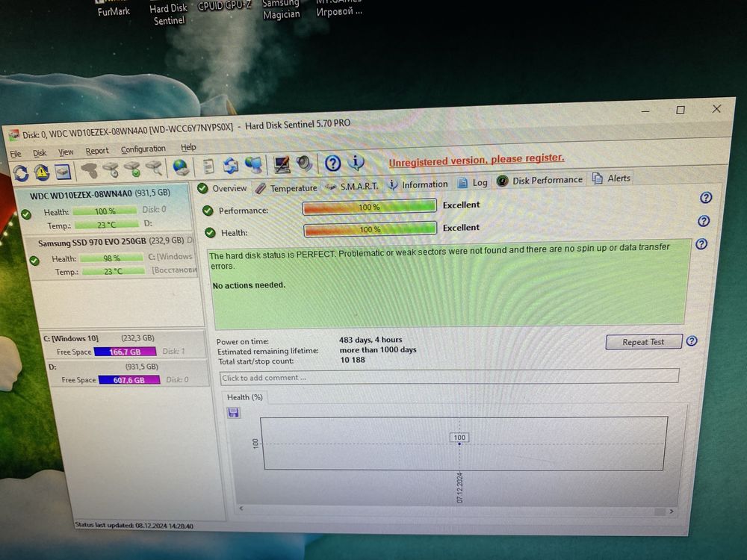Click the FurMark desktop shortcut label

click(x=114, y=11)
